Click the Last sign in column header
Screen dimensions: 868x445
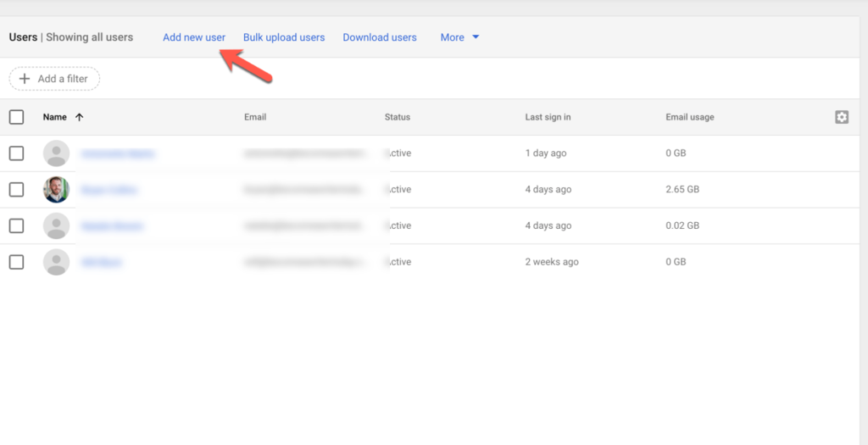coord(548,117)
